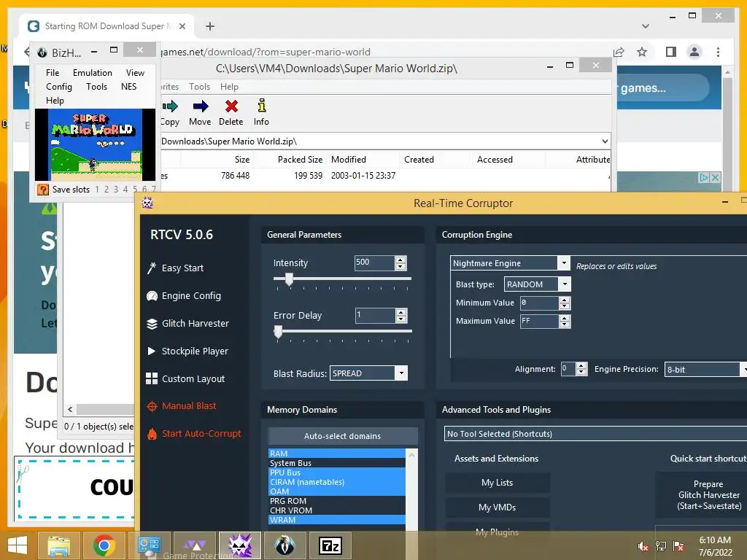Open Engine Config gauge icon
The image size is (747, 560).
point(152,296)
